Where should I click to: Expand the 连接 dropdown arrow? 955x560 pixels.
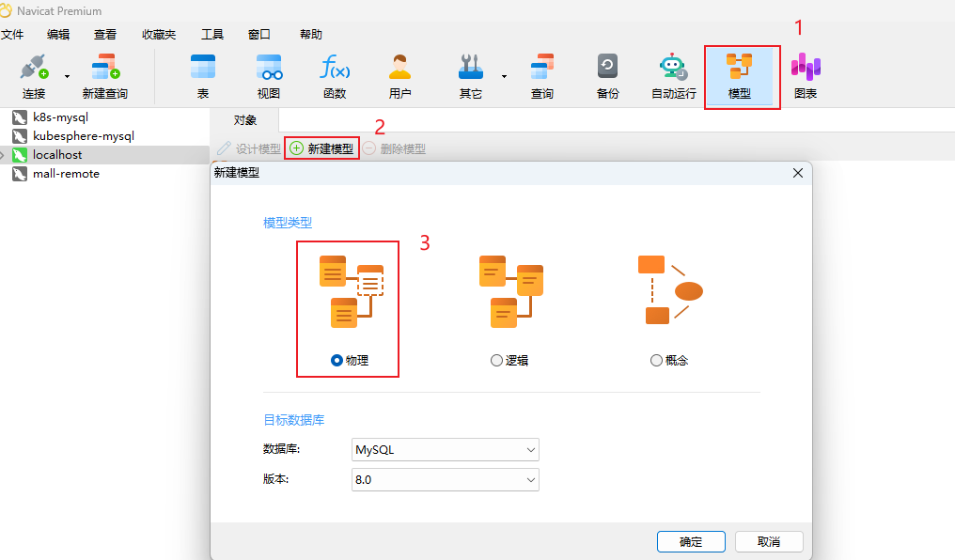pos(67,77)
